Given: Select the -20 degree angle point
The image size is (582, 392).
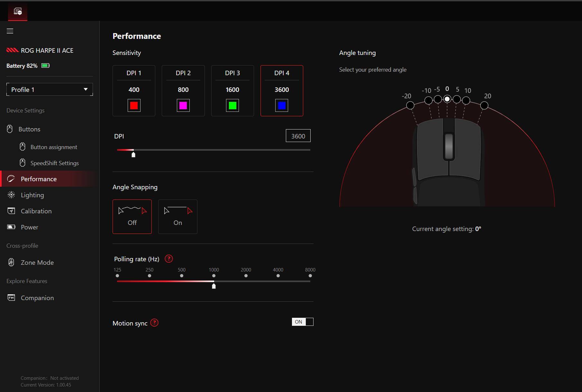Looking at the screenshot, I should pos(410,105).
